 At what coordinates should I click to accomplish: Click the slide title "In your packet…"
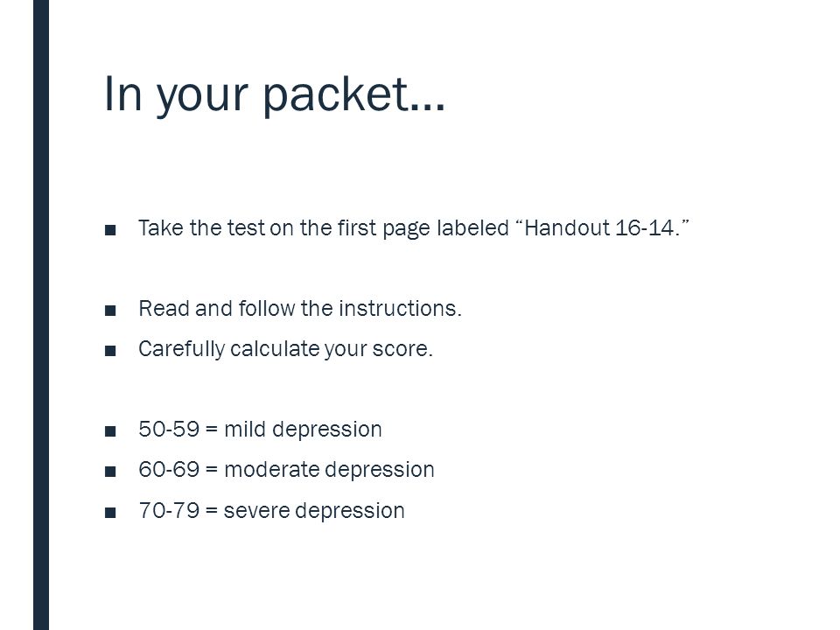(x=274, y=94)
